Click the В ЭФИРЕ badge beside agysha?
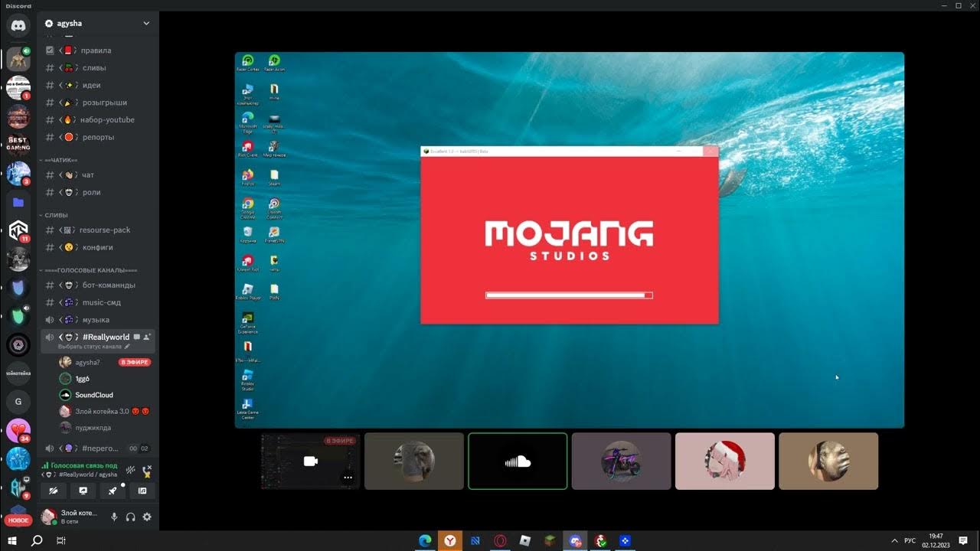This screenshot has height=551, width=980. (134, 362)
